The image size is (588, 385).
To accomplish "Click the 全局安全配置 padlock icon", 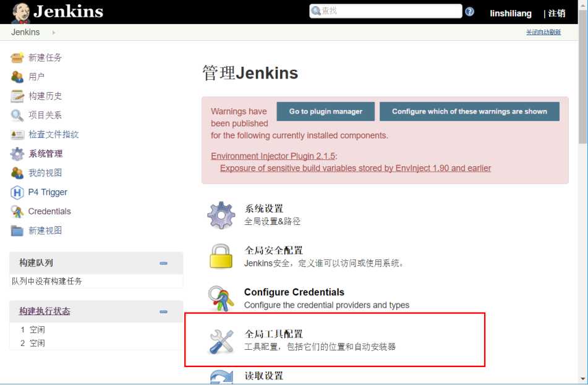I will click(x=221, y=256).
